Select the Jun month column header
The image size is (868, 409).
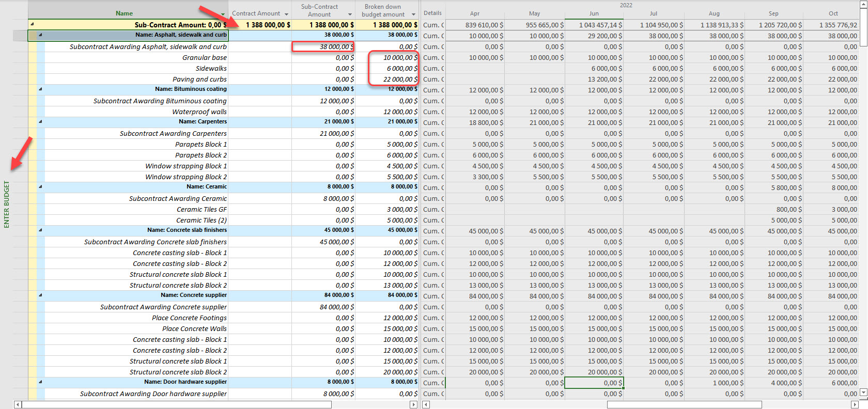[594, 13]
